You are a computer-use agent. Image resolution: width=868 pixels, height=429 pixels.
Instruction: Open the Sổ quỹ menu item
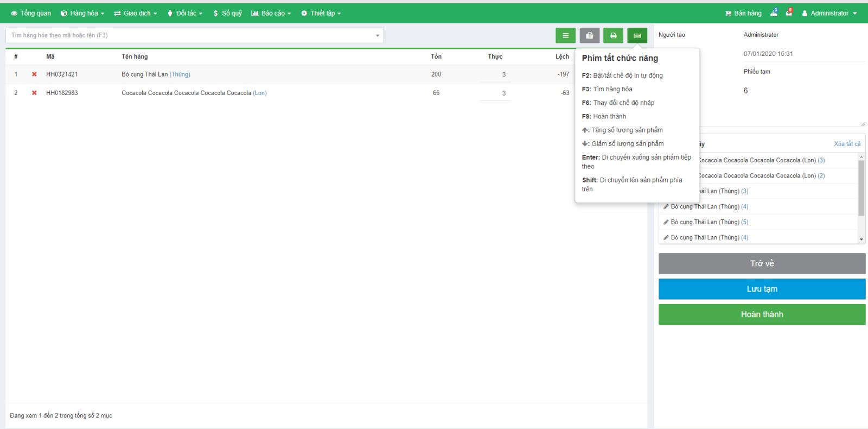(x=227, y=13)
